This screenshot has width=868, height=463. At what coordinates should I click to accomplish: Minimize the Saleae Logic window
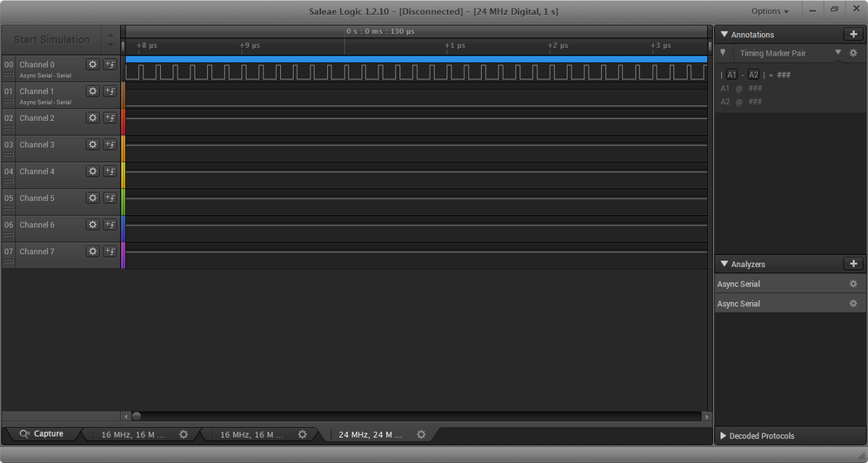(x=812, y=10)
